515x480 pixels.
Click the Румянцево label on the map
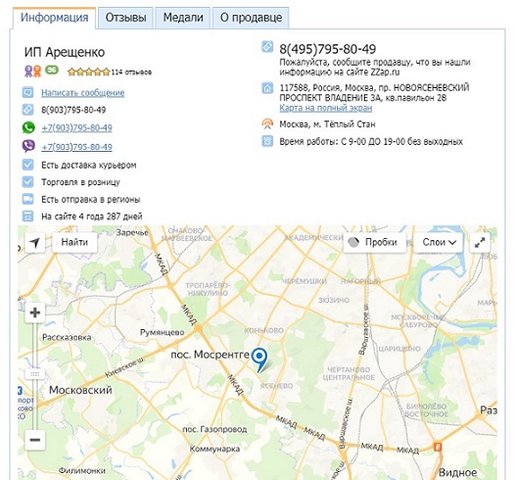(162, 332)
